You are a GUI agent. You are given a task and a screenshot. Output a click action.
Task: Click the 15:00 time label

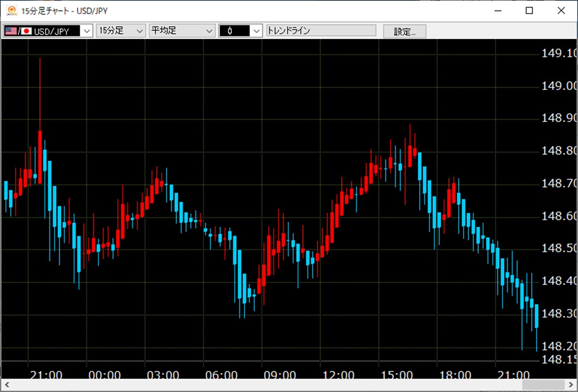pos(397,375)
